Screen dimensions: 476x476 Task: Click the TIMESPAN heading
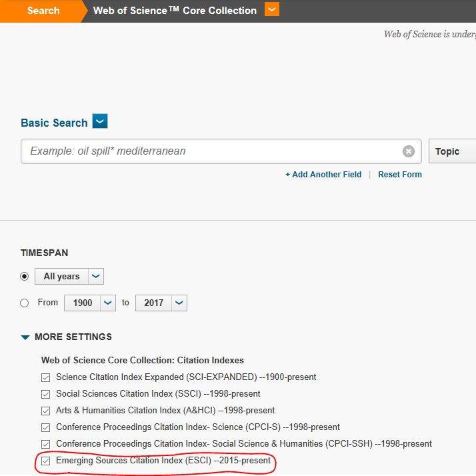(44, 253)
